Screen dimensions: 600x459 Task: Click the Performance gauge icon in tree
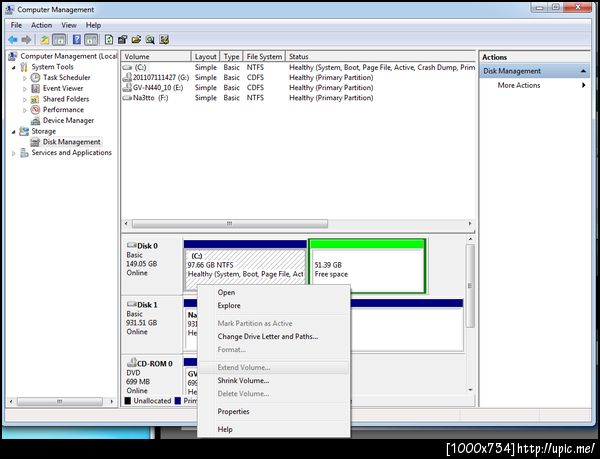[35, 110]
